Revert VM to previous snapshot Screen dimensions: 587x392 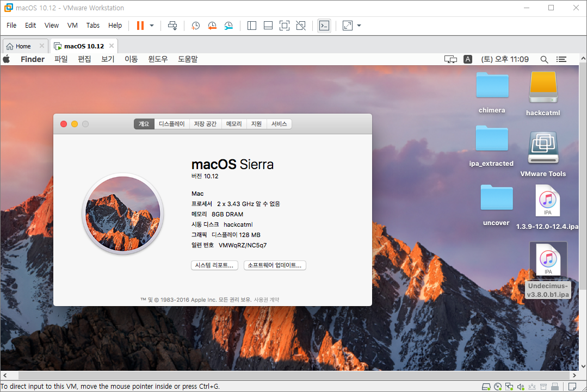coord(212,26)
